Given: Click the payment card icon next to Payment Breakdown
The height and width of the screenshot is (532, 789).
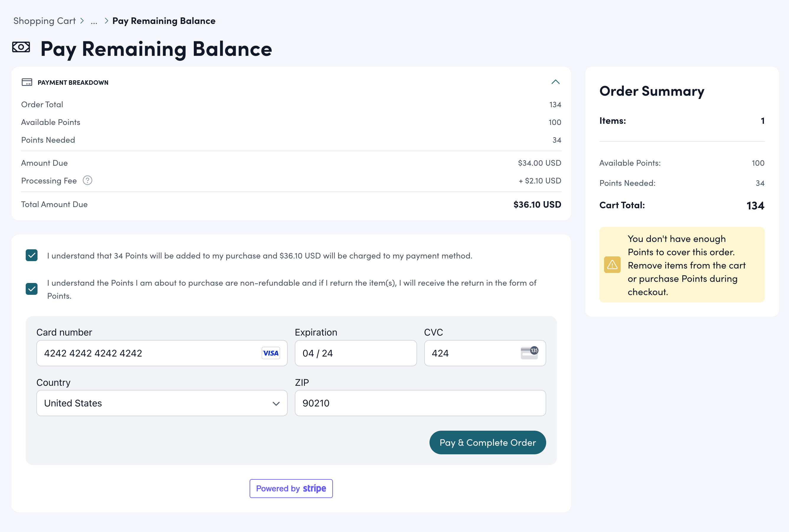Looking at the screenshot, I should 27,82.
